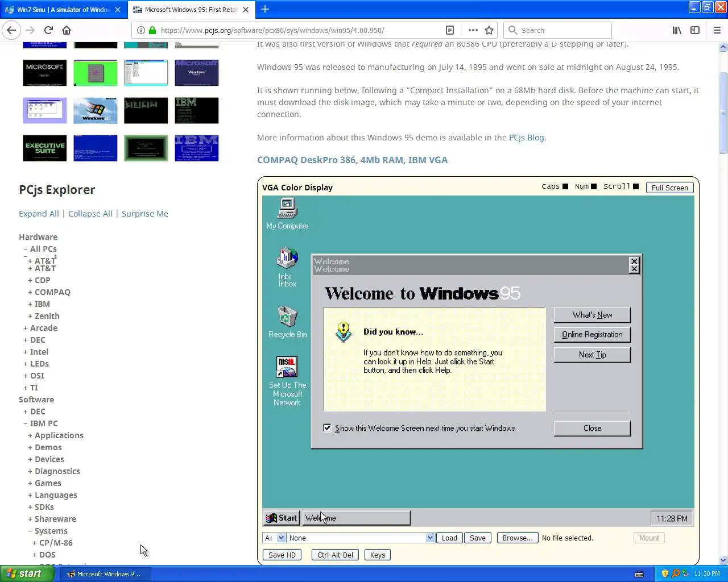Click the Welcome taskbar button in Windows 95
728x582 pixels.
[x=356, y=518]
